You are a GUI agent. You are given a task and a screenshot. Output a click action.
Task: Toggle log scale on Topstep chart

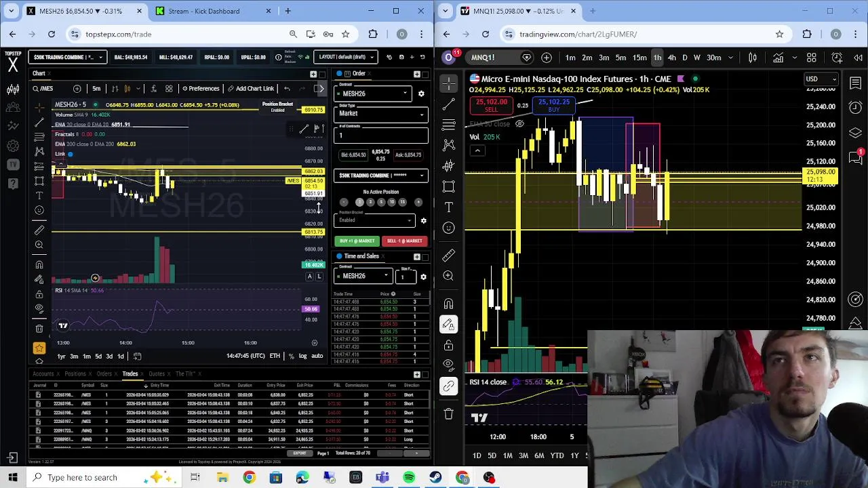click(x=302, y=356)
